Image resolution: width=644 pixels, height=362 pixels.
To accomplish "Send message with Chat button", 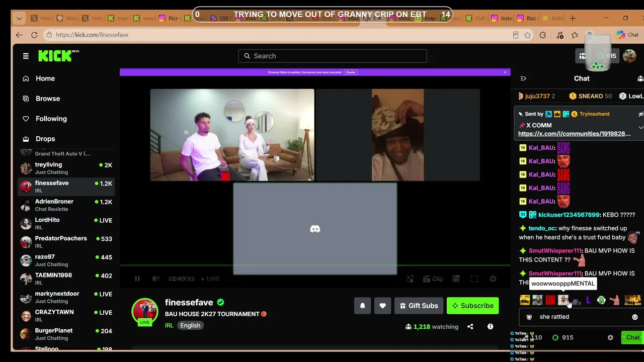I will tap(632, 338).
